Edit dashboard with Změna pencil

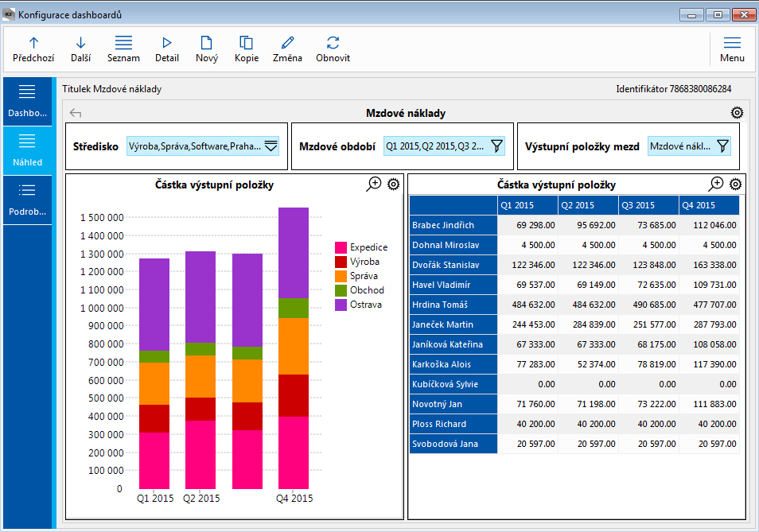tap(287, 49)
